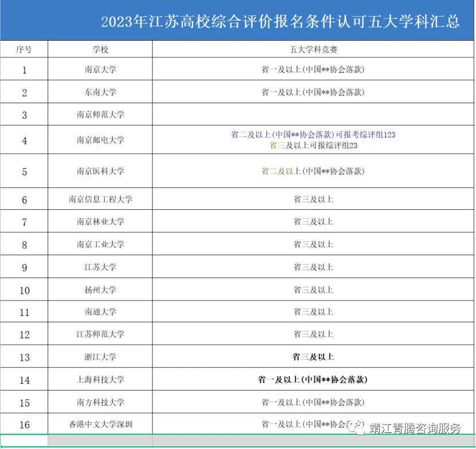Select the 学校 column header

[100, 49]
